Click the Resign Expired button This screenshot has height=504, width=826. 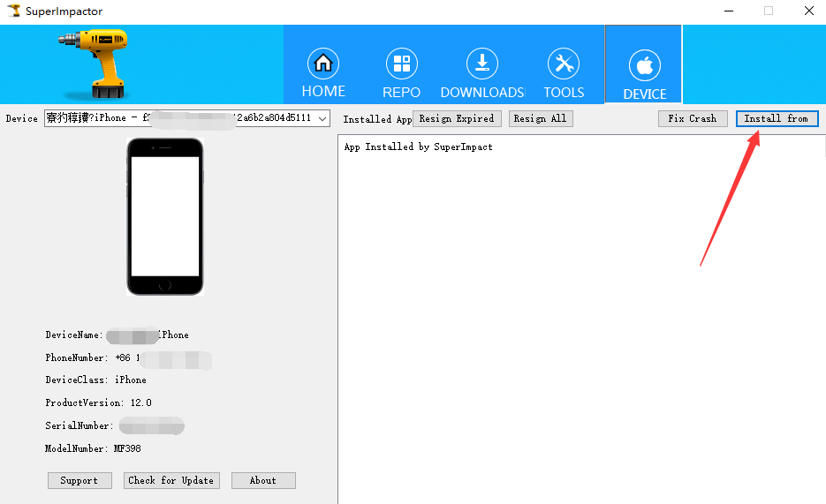(x=457, y=119)
